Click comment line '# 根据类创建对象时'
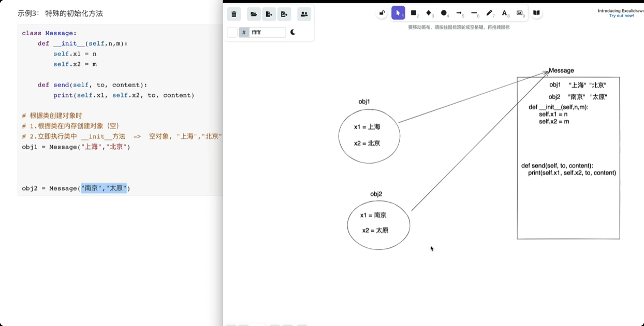 pos(52,116)
